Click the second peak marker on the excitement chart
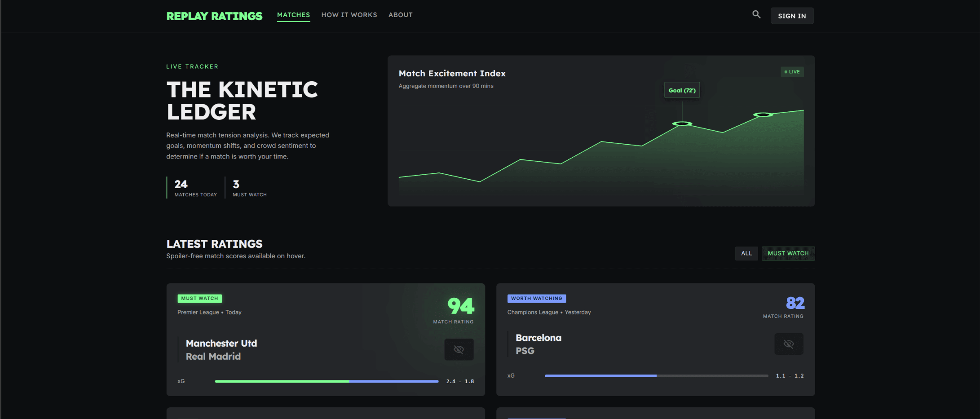 763,115
